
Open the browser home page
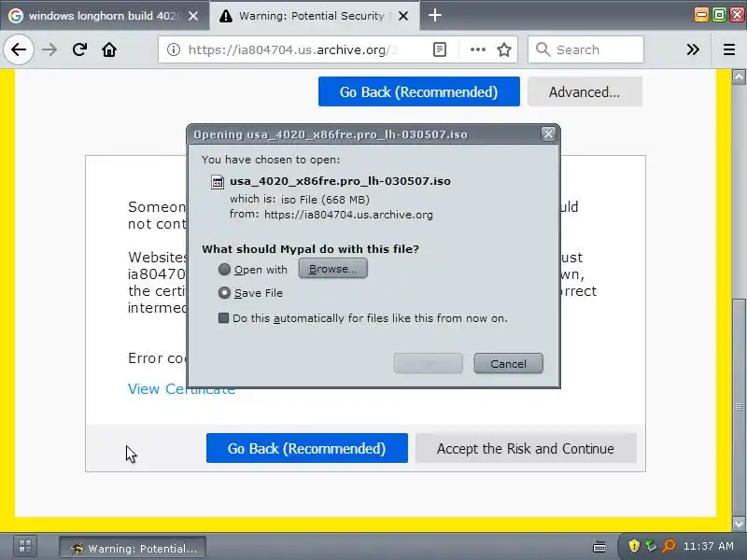(x=109, y=49)
